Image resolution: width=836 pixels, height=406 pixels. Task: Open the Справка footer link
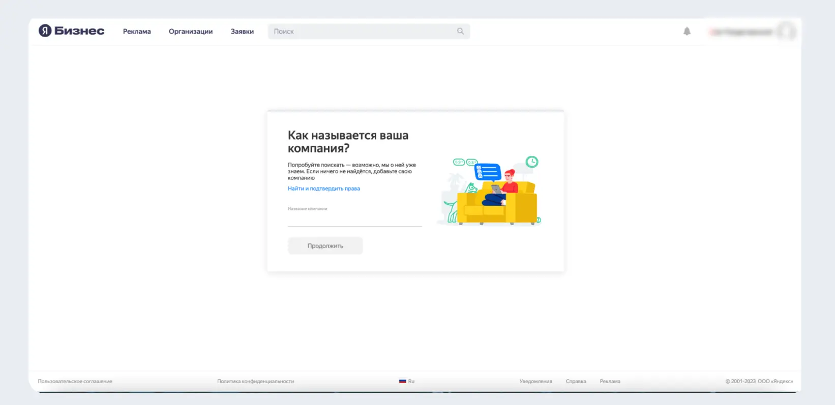coord(576,381)
